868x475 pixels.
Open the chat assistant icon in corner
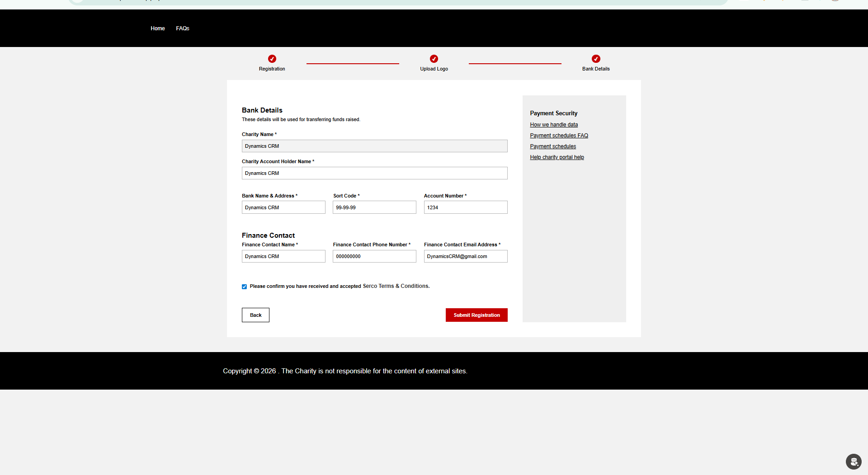click(x=854, y=461)
